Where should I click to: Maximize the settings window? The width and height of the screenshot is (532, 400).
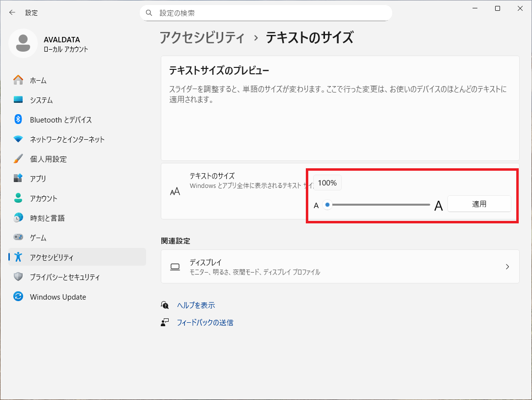pos(498,8)
